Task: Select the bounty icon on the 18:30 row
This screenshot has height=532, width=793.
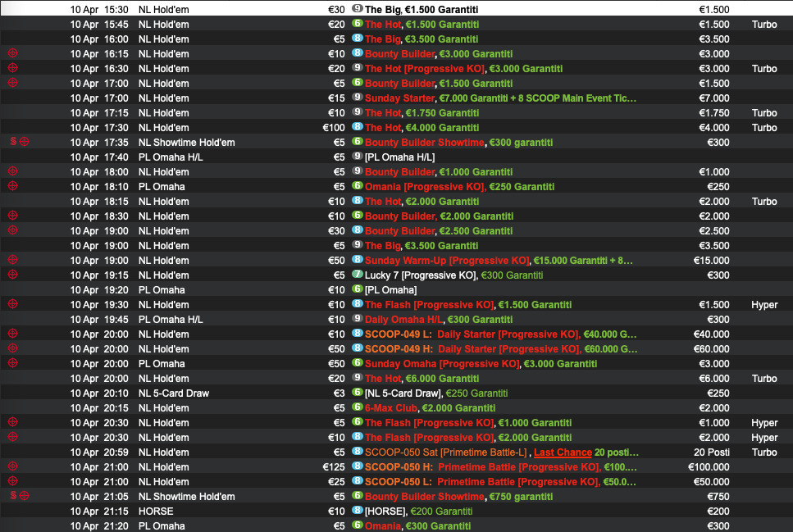Action: (x=12, y=216)
